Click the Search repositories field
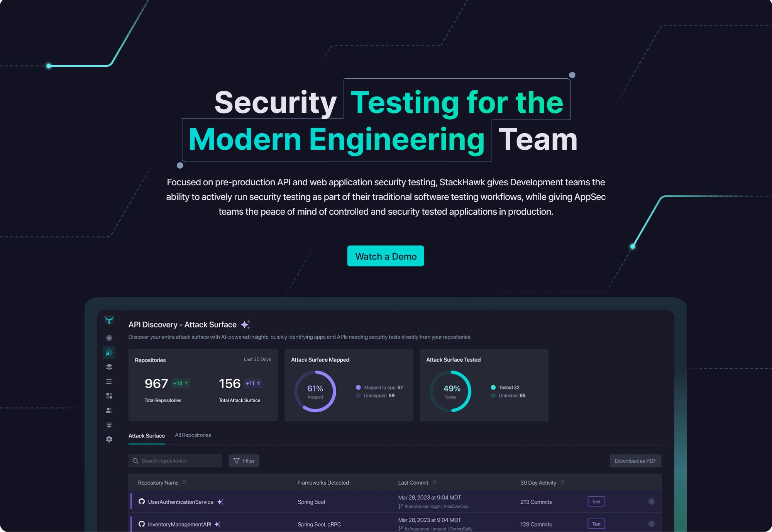Image resolution: width=772 pixels, height=532 pixels. pos(176,461)
